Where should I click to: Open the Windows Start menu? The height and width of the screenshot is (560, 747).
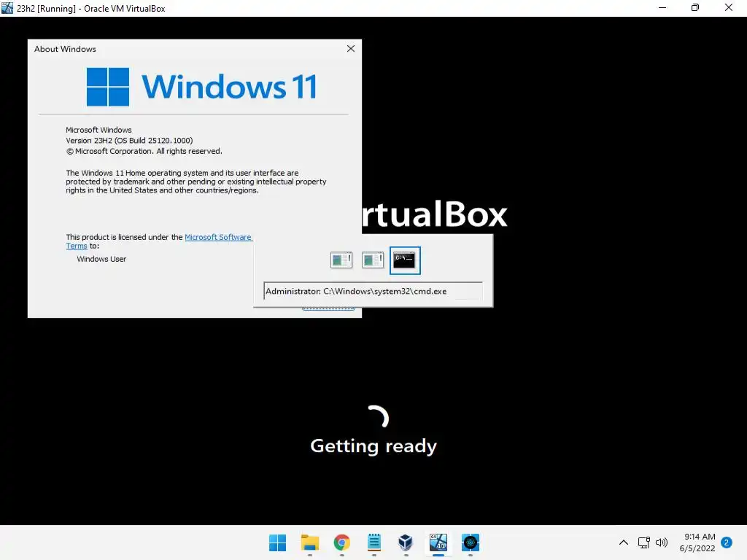277,542
